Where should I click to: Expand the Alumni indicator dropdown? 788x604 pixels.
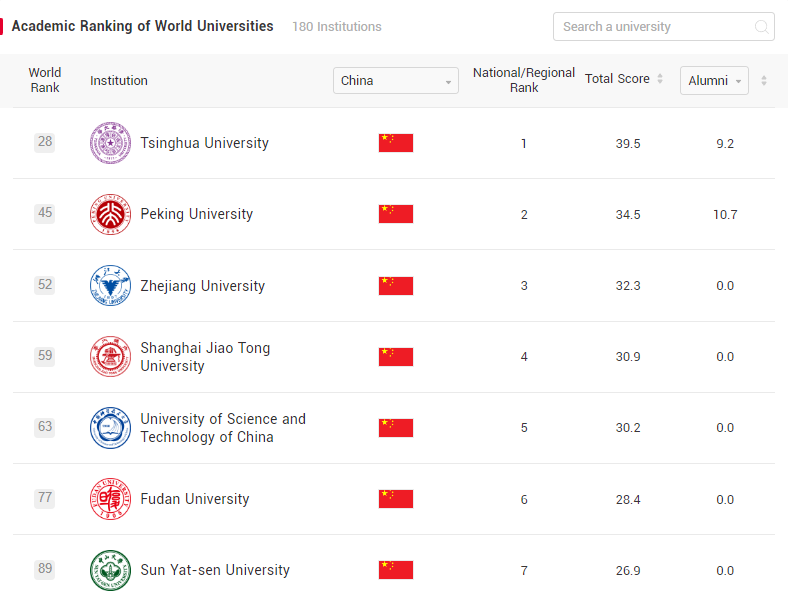714,80
